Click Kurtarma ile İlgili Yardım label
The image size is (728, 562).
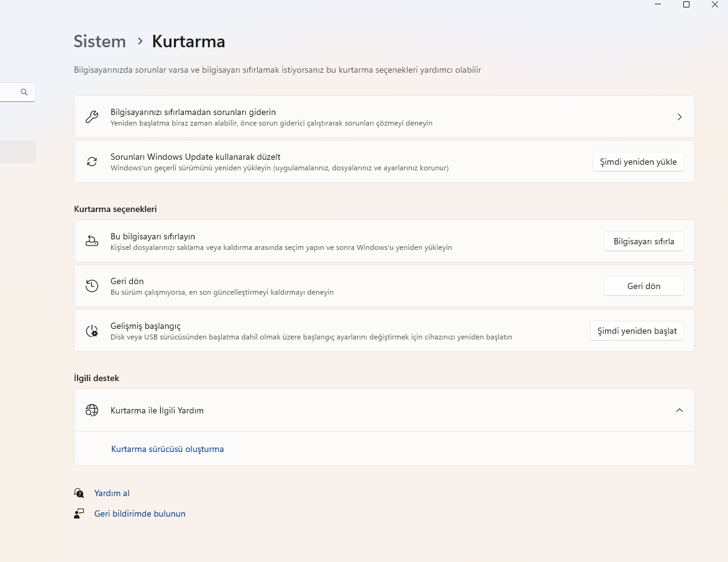157,410
